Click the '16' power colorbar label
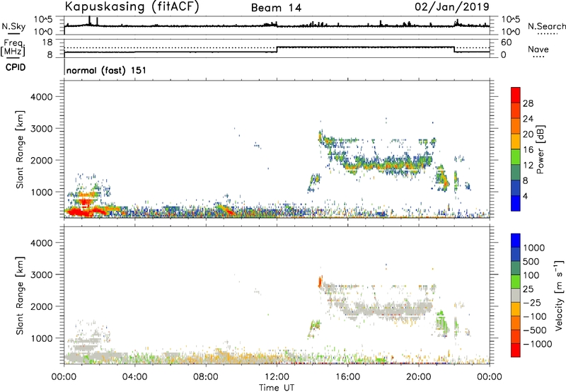Image resolution: width=566 pixels, height=392 pixels. pyautogui.click(x=528, y=150)
